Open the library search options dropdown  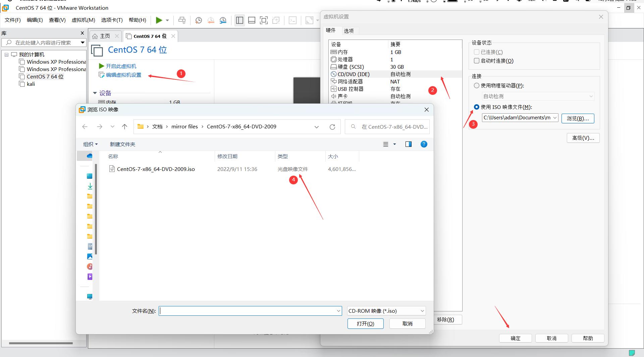point(82,43)
